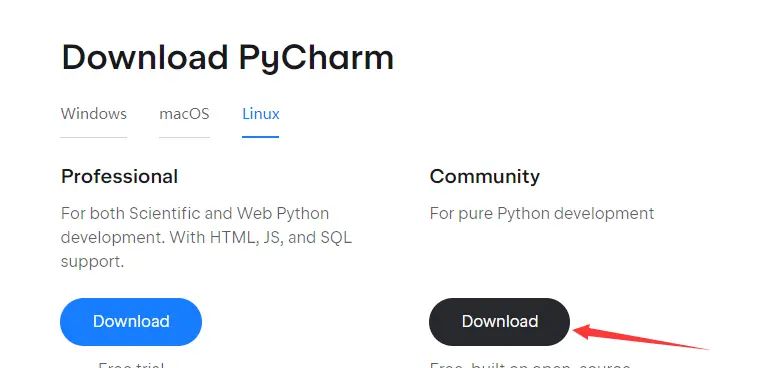Click the 'Professional' edition heading
This screenshot has height=368, width=771.
pos(119,176)
